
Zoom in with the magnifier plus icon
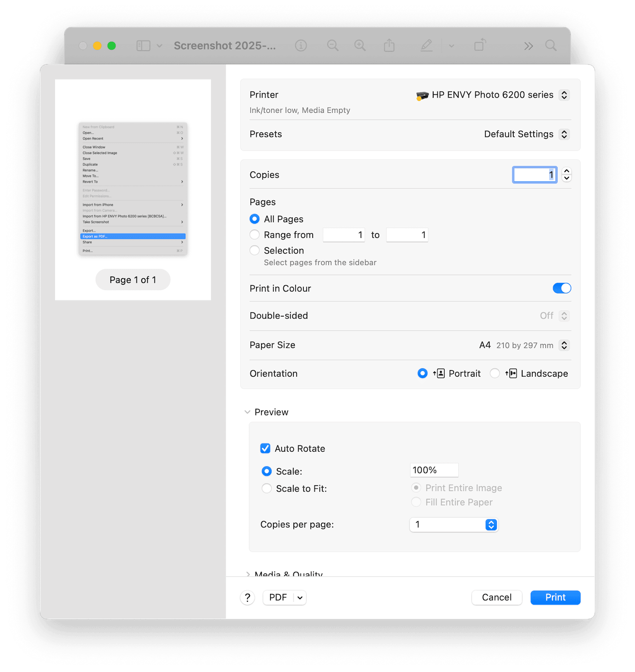360,45
